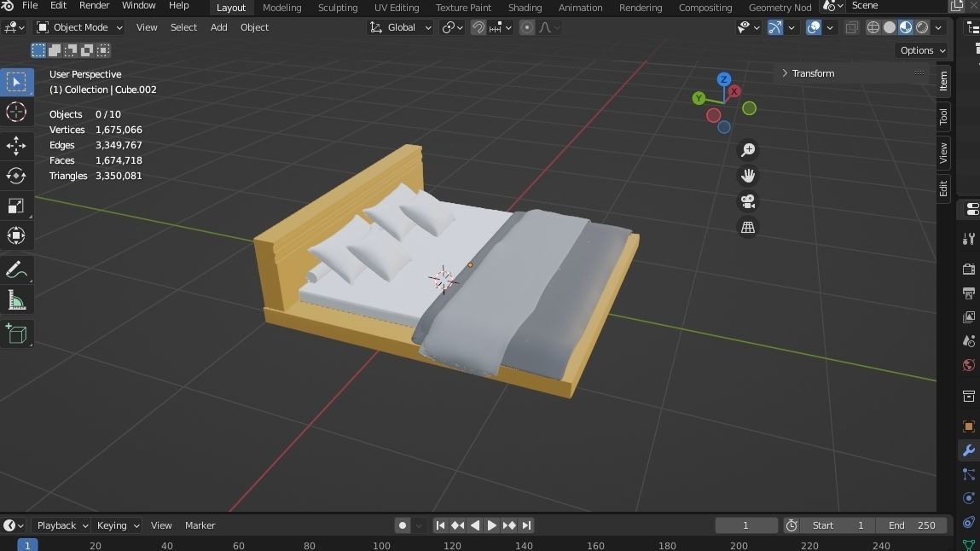Toggle proportional editing

(527, 27)
